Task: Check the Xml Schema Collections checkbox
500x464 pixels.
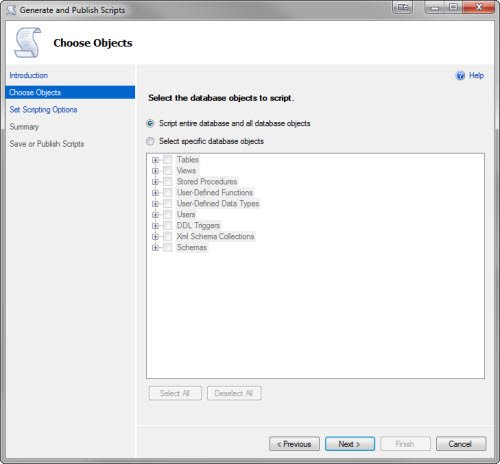Action: 168,236
